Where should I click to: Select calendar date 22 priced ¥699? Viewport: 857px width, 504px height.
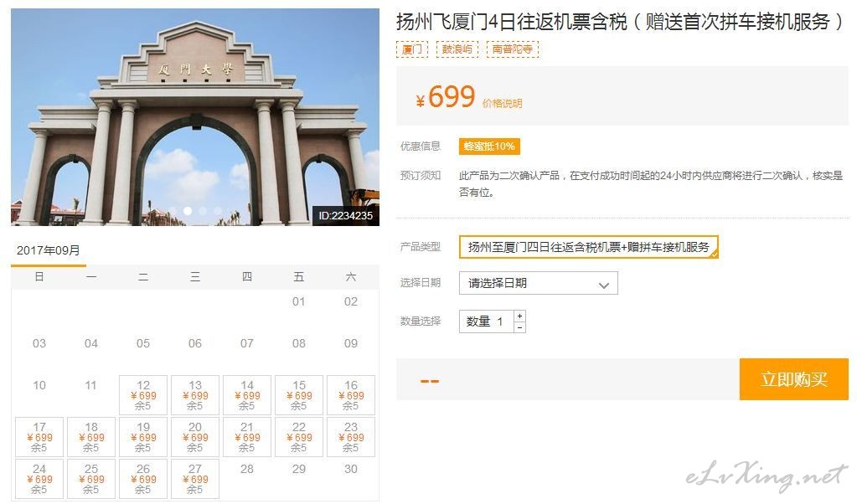[299, 437]
